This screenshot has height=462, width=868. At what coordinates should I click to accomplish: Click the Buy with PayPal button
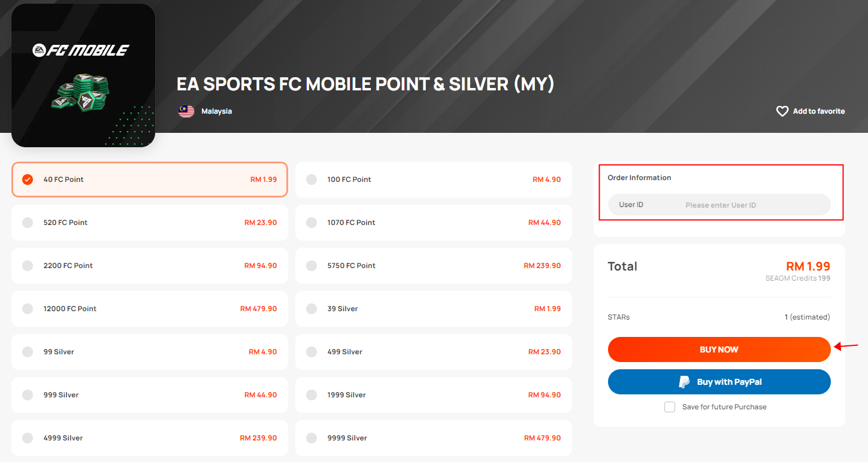click(719, 382)
